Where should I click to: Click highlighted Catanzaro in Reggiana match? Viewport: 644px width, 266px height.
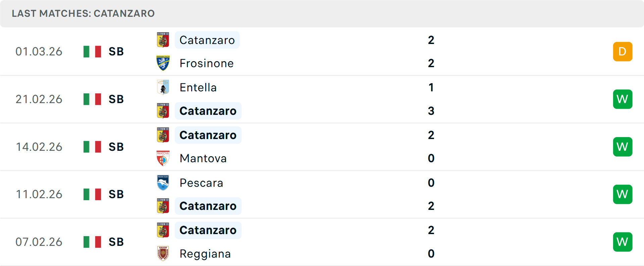tap(208, 230)
